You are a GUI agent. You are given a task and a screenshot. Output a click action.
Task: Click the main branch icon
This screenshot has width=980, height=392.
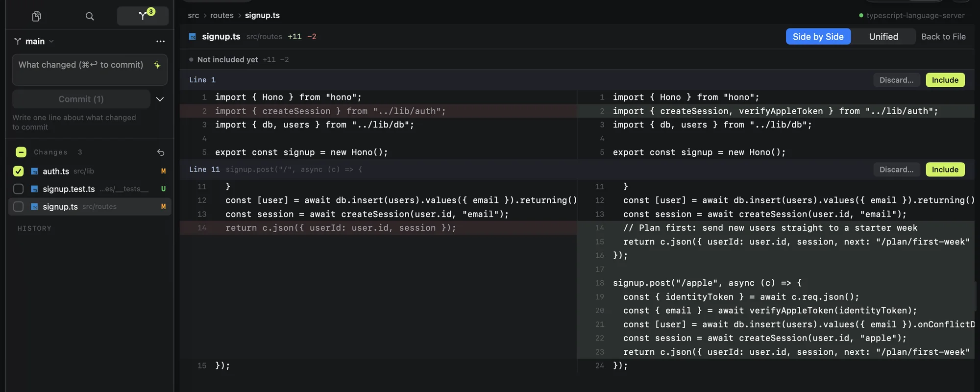[x=18, y=41]
